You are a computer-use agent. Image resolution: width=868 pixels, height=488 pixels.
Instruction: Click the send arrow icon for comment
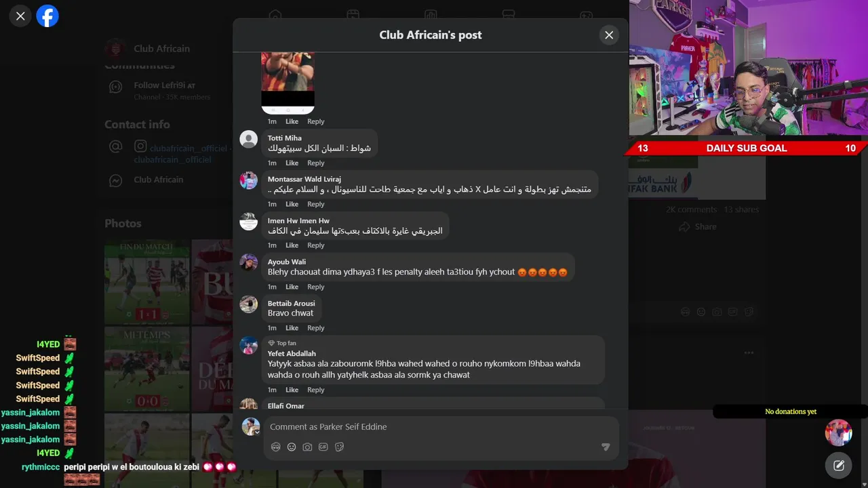point(606,447)
